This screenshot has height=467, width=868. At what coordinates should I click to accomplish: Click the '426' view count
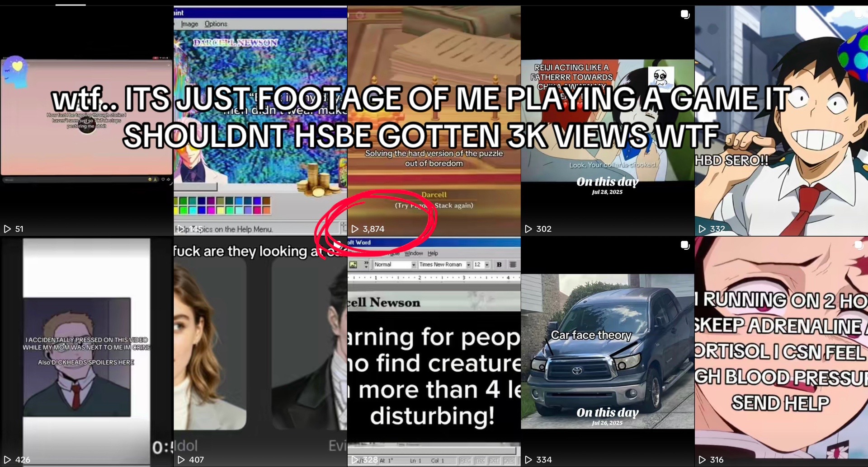click(x=23, y=460)
